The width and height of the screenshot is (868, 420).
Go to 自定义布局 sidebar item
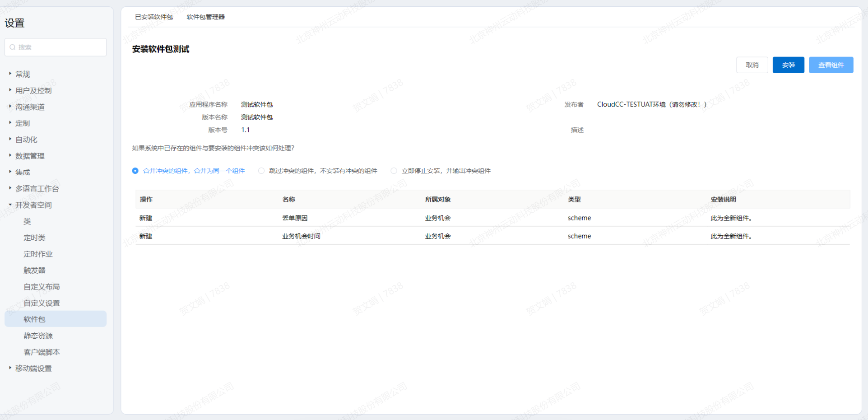pos(42,286)
